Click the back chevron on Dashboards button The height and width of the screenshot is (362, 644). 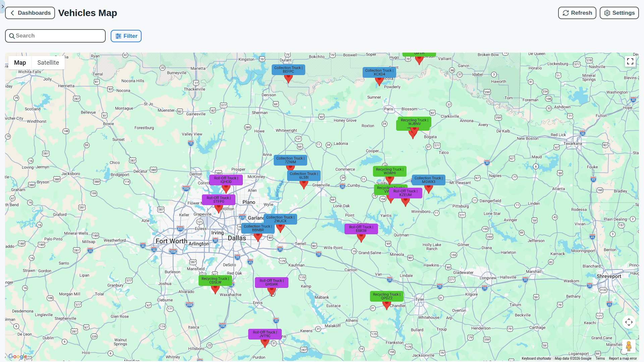12,13
